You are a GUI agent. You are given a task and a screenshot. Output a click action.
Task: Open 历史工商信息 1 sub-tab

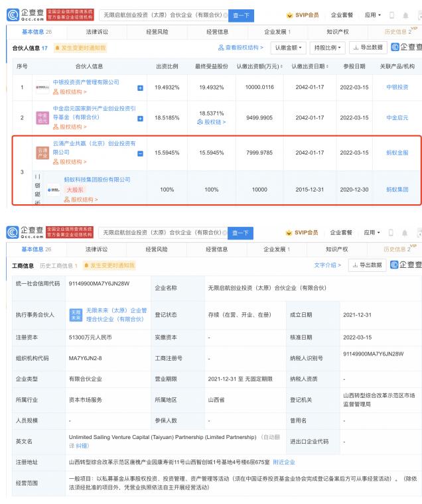[x=58, y=265]
